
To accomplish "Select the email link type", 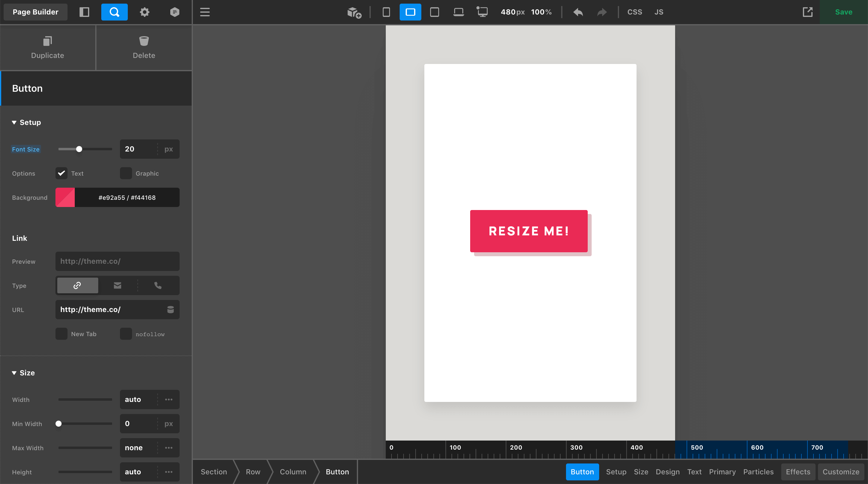I will [117, 285].
